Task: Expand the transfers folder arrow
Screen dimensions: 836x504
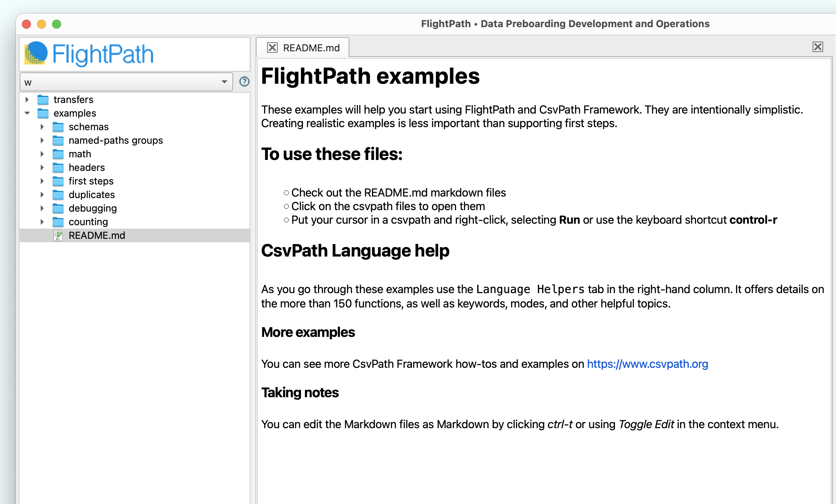Action: click(27, 100)
